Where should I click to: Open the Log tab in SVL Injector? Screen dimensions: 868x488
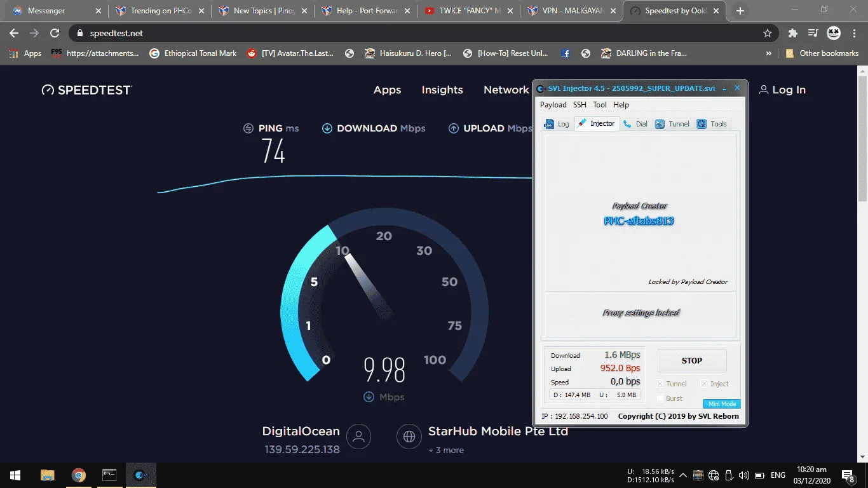(x=557, y=124)
